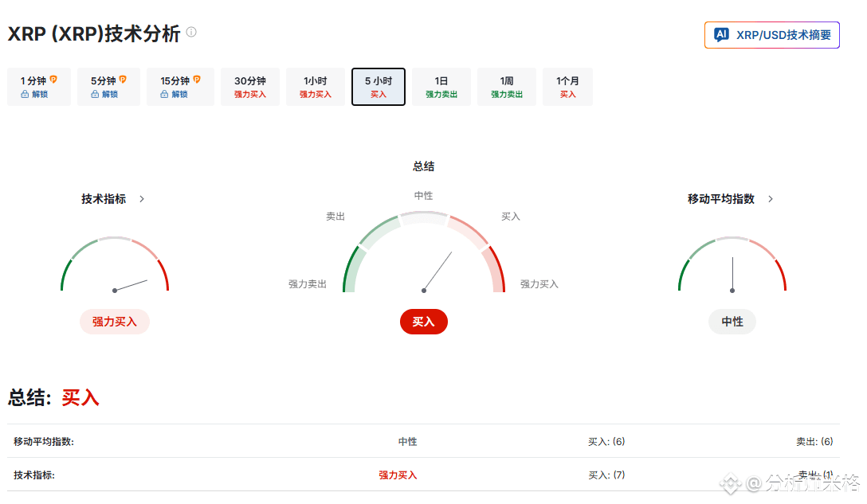
Task: Click the 买入 label on center gauge arc
Action: pos(511,217)
